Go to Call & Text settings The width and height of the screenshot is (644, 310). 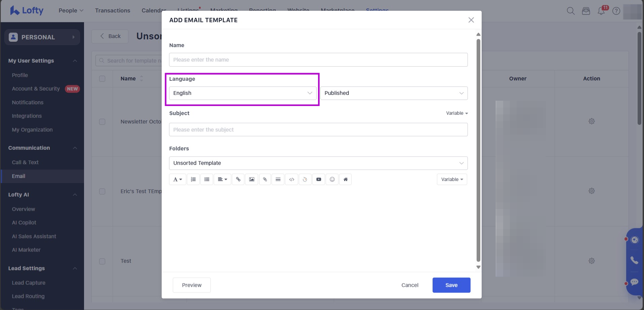(x=25, y=162)
